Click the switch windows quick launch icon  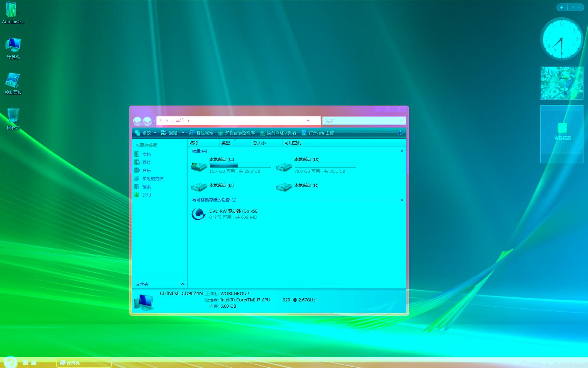pos(34,362)
